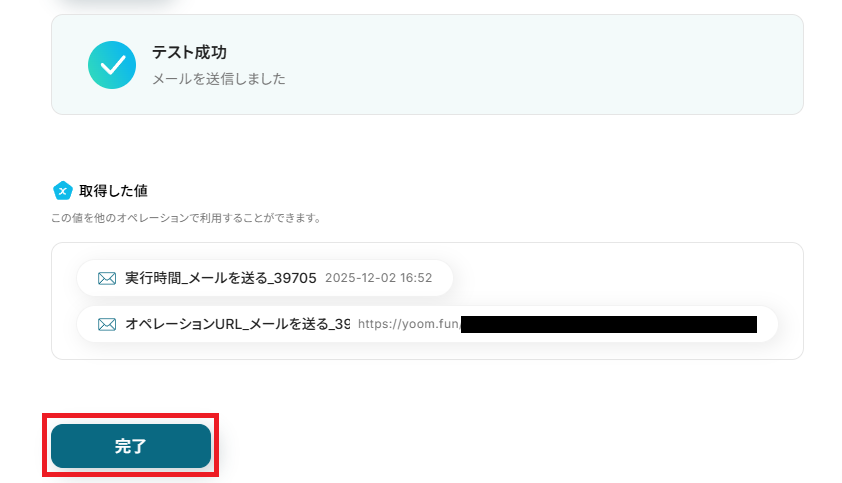Click the right end of オペレーションURL chip
The height and width of the screenshot is (483, 842).
[768, 324]
